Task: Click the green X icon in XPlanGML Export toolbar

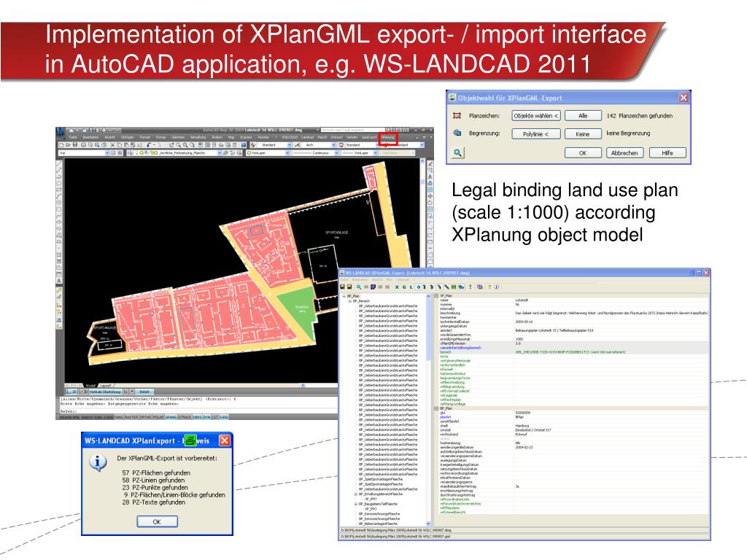Action: (397, 287)
